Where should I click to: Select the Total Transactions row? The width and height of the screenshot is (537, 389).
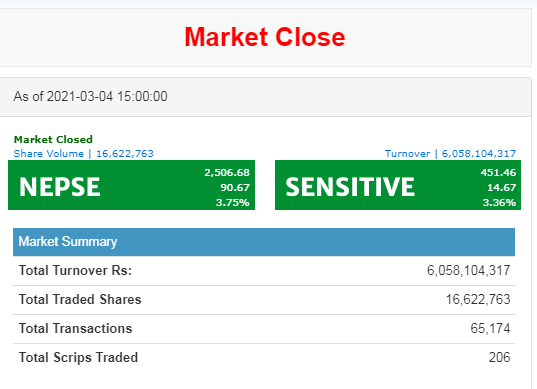pos(264,329)
